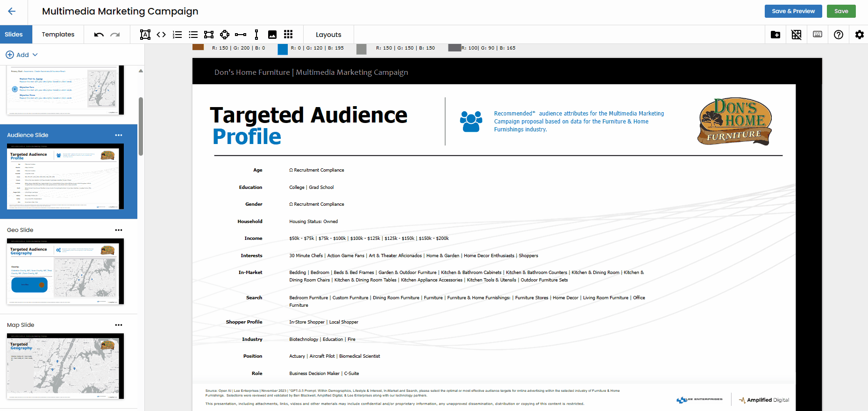
Task: Insert a numbered list
Action: point(177,35)
